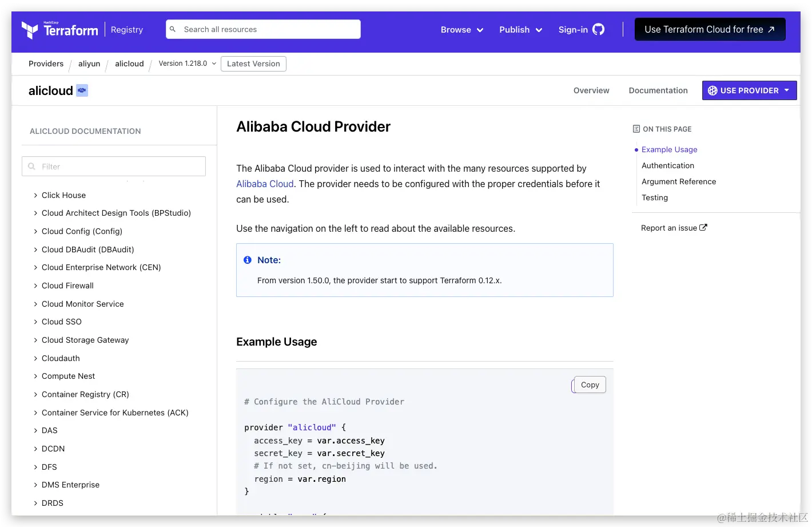Copy the example code block
This screenshot has height=527, width=812.
590,385
